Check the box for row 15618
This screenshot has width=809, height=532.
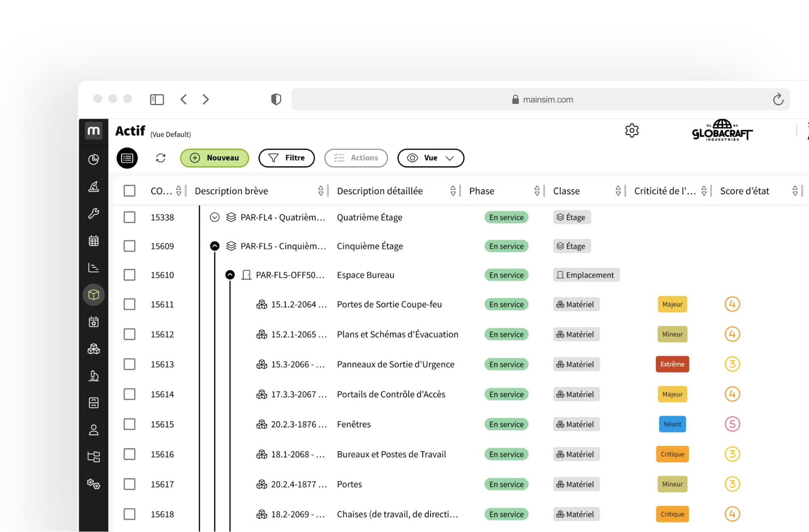coord(129,514)
